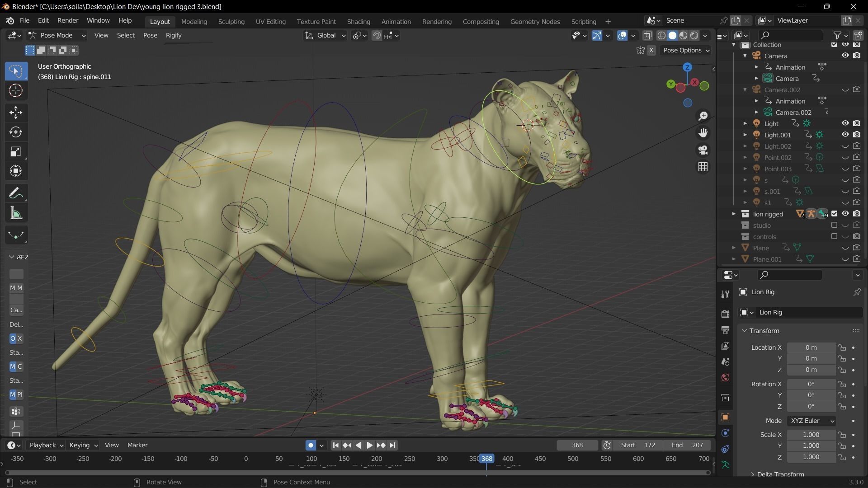The height and width of the screenshot is (488, 868).
Task: Click the Start frame field 172
Action: pos(638,445)
